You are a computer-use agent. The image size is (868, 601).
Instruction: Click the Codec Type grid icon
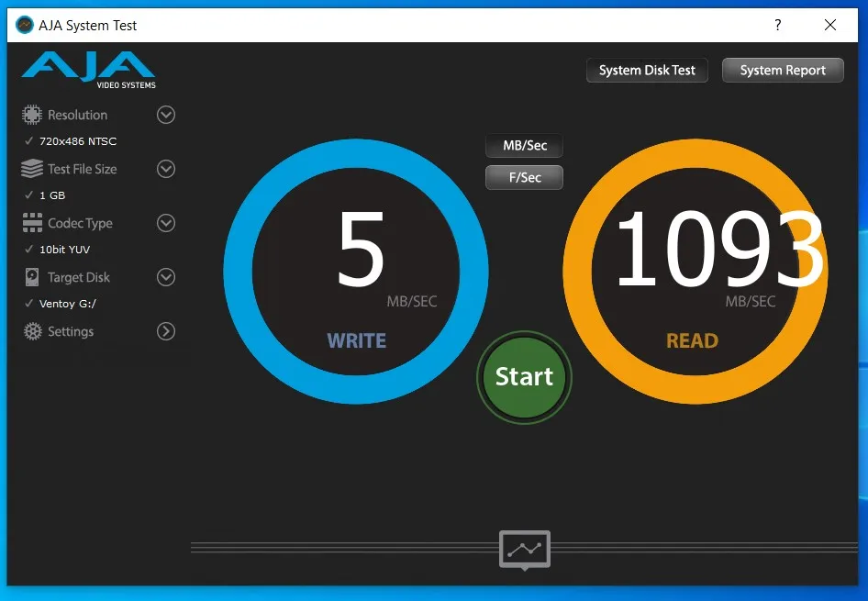pyautogui.click(x=32, y=222)
